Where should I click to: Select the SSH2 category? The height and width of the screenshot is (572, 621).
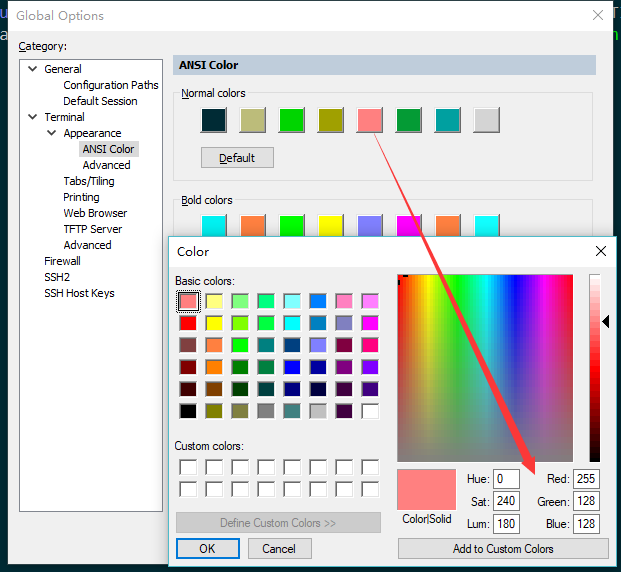pyautogui.click(x=57, y=277)
